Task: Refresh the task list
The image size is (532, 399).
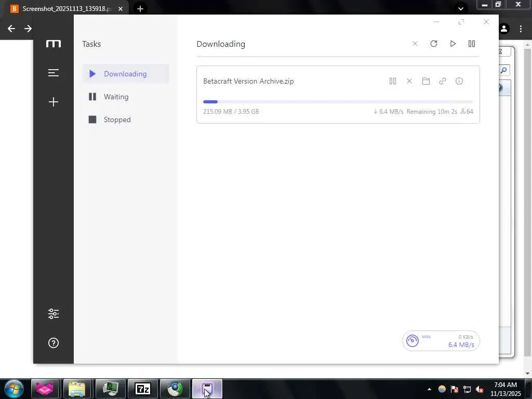Action: (434, 44)
